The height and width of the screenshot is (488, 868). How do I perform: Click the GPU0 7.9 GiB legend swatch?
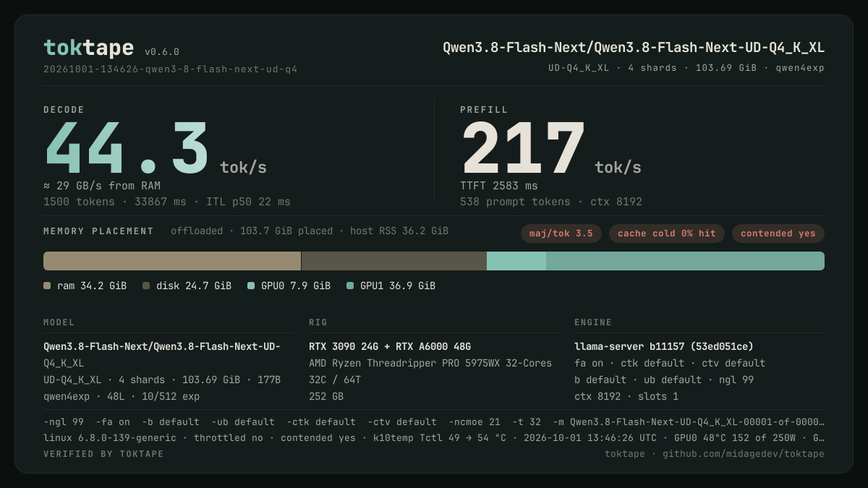(251, 286)
